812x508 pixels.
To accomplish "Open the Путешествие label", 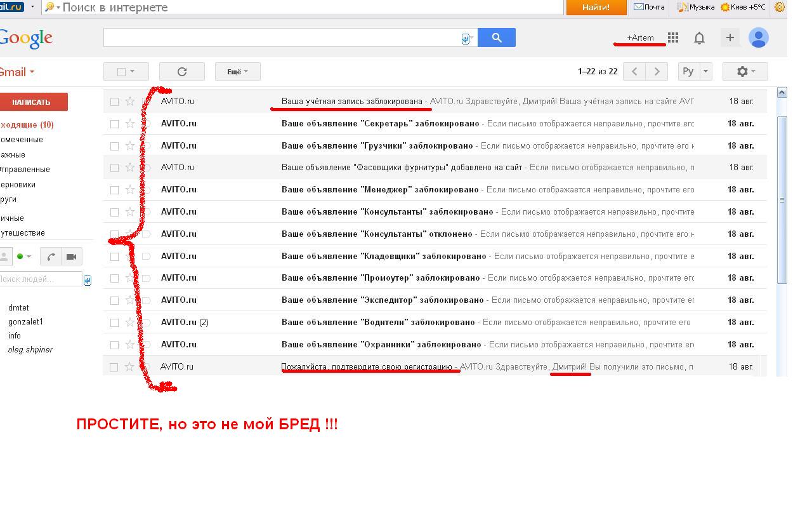I will 22,233.
